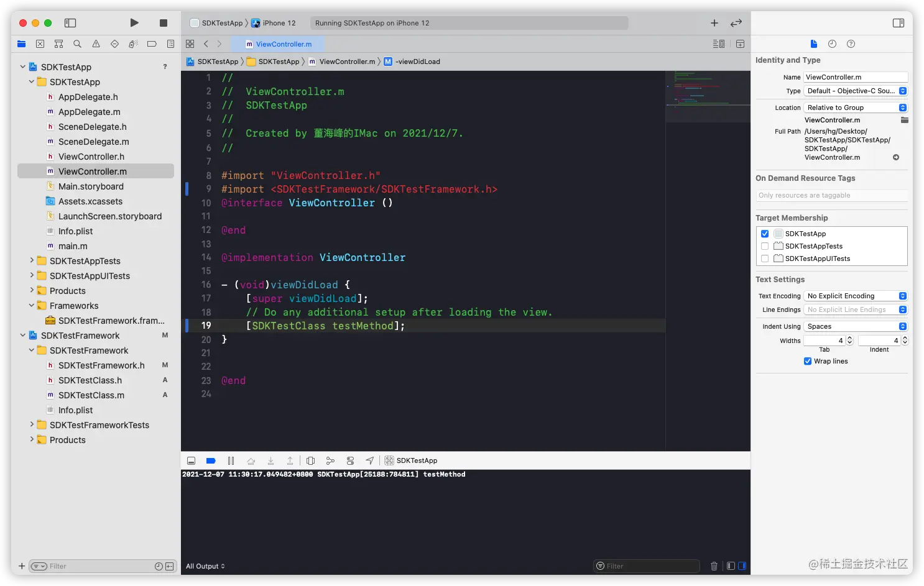
Task: Open the Symbol navigator
Action: click(x=59, y=44)
